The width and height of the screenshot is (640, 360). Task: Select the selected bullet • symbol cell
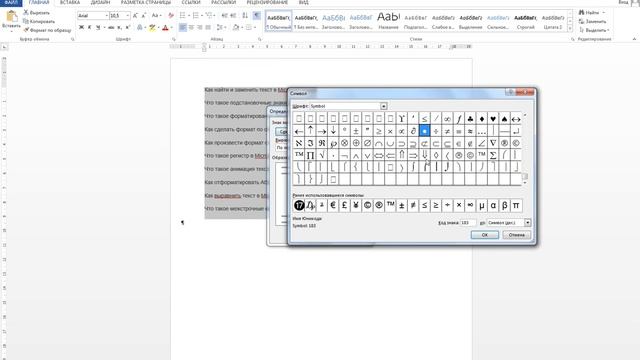pos(424,131)
